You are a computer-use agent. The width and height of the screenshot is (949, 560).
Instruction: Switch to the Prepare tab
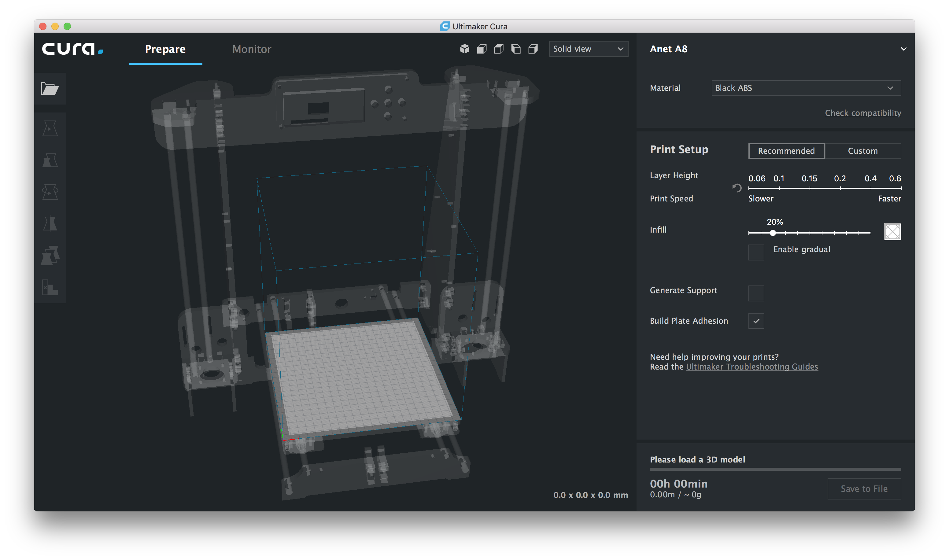pyautogui.click(x=165, y=49)
